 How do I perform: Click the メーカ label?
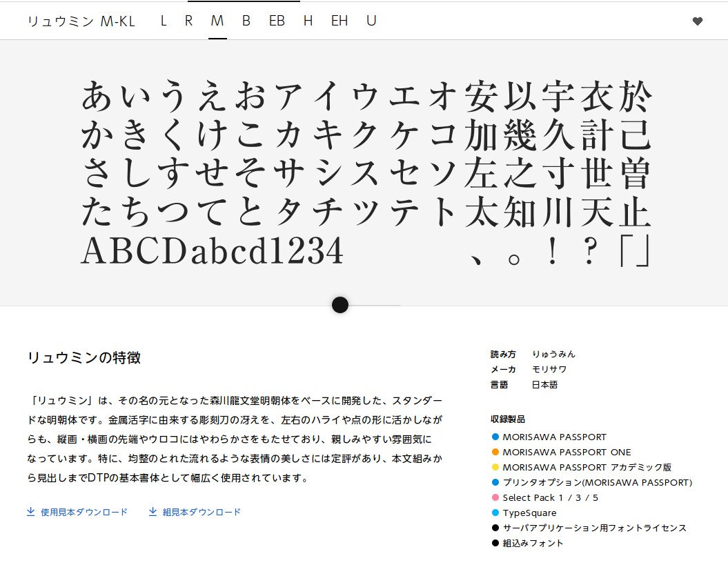503,369
